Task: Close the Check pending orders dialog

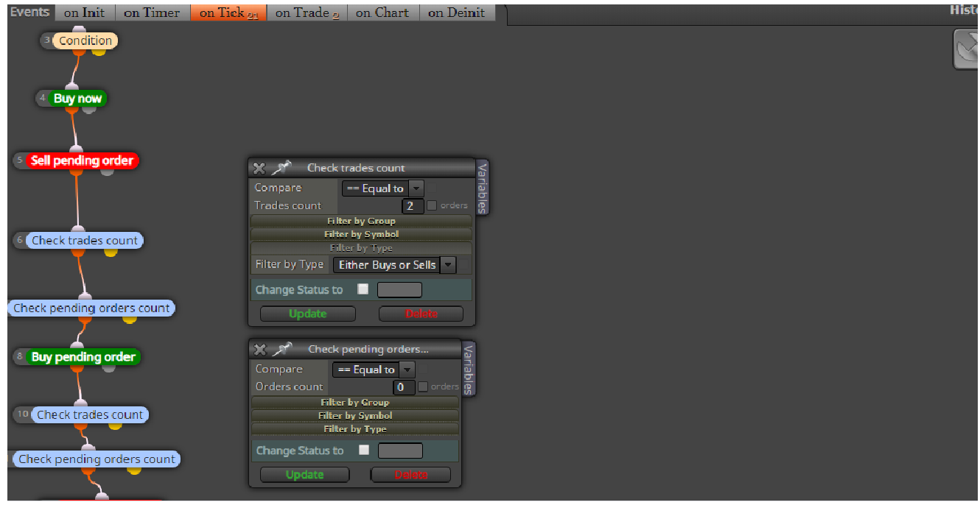Action: (x=259, y=349)
